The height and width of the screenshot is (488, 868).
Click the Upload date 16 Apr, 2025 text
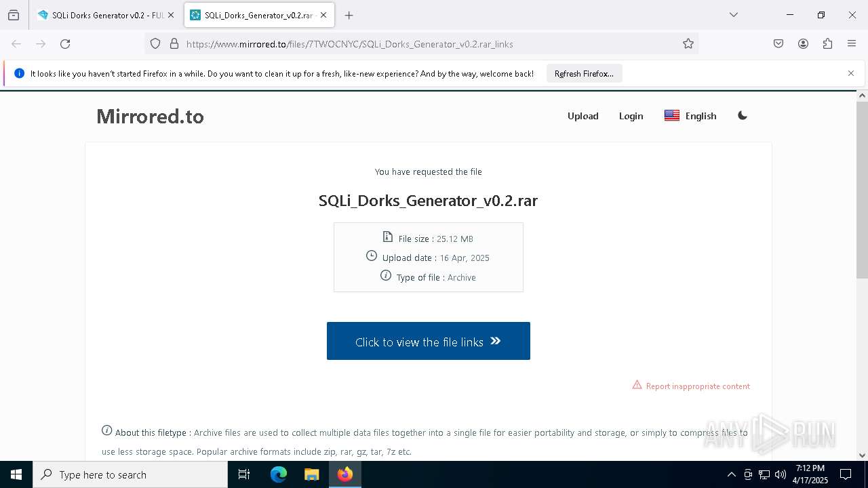click(x=436, y=258)
